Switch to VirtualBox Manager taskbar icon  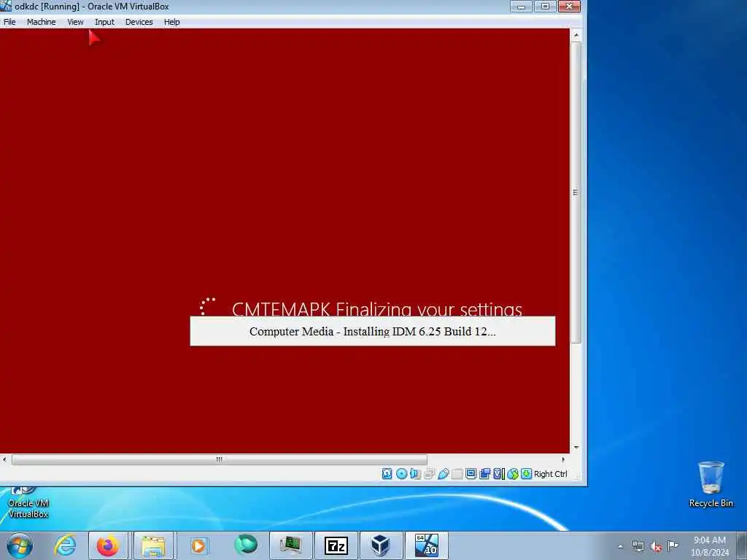pos(381,545)
